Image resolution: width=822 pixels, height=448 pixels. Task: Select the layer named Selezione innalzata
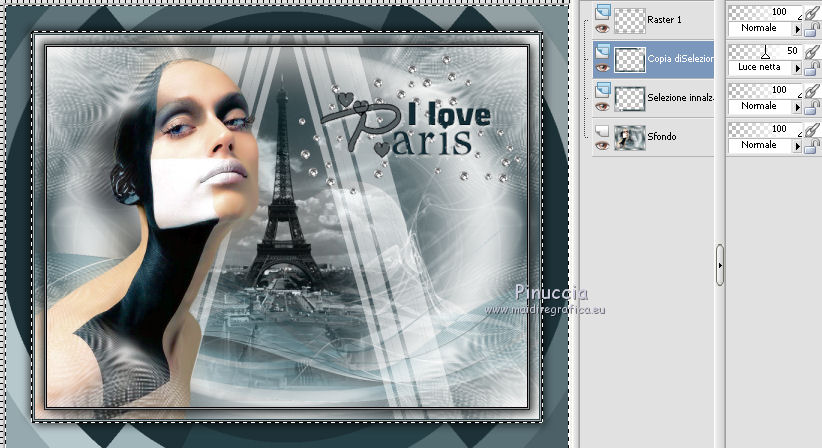pos(680,98)
